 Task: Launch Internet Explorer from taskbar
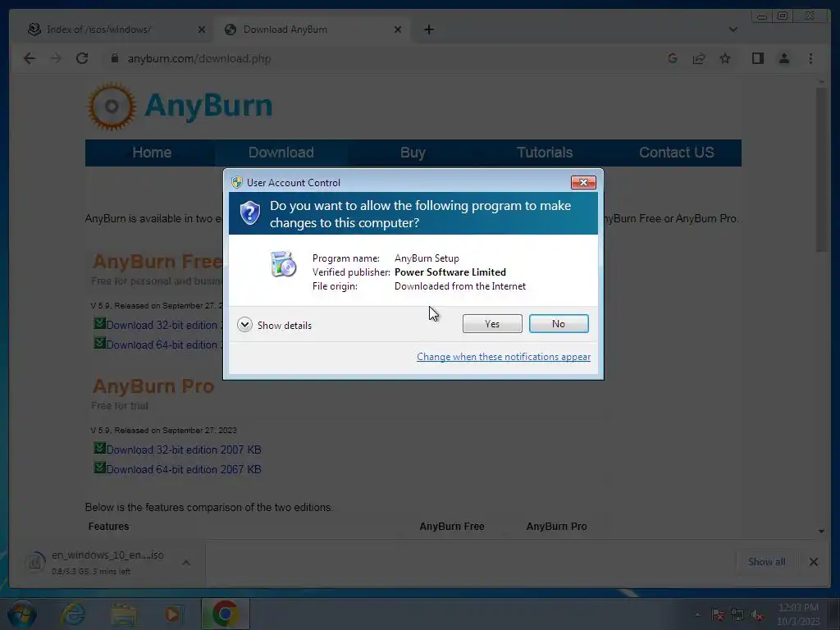[x=73, y=614]
